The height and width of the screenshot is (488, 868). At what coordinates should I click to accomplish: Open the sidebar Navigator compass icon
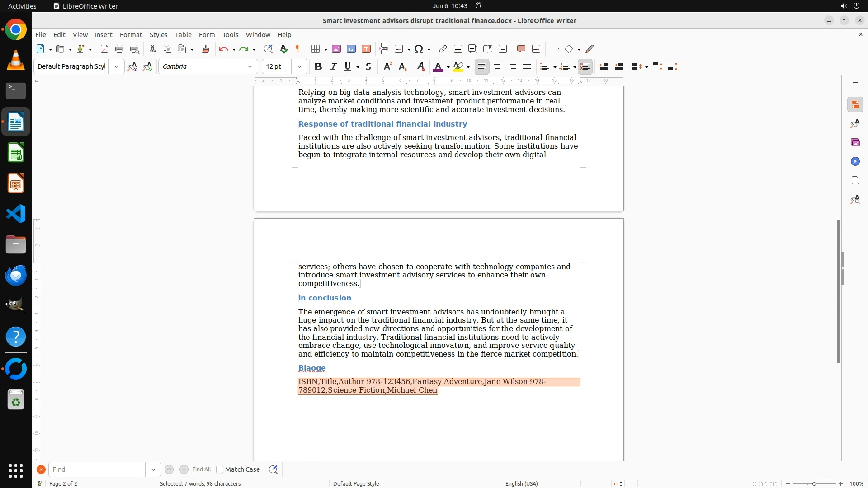[x=855, y=162]
